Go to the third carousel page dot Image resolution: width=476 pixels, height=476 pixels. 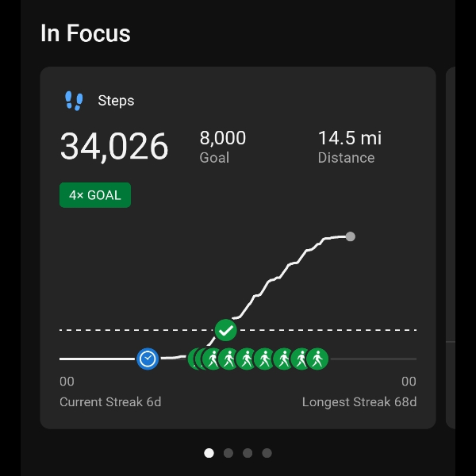click(248, 453)
